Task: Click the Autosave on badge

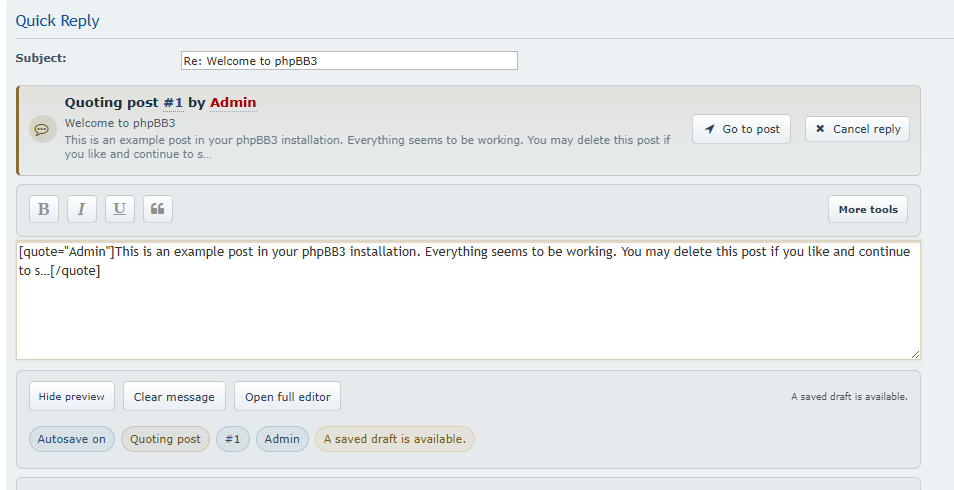Action: [x=72, y=439]
